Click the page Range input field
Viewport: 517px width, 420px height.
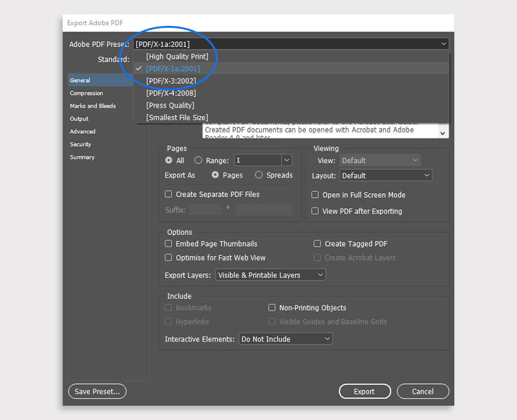coord(257,160)
